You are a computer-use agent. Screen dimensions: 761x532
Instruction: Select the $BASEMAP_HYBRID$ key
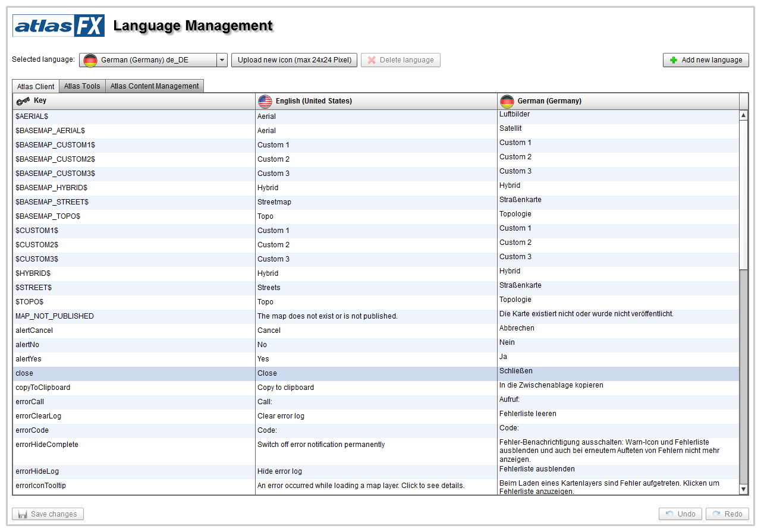(52, 188)
